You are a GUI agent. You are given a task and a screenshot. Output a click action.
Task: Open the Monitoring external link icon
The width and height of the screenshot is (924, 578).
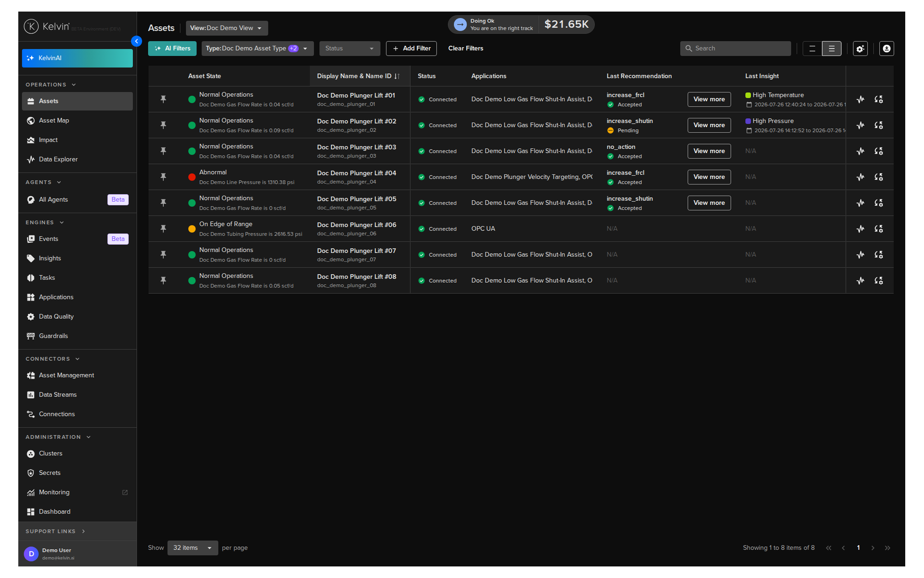click(125, 492)
